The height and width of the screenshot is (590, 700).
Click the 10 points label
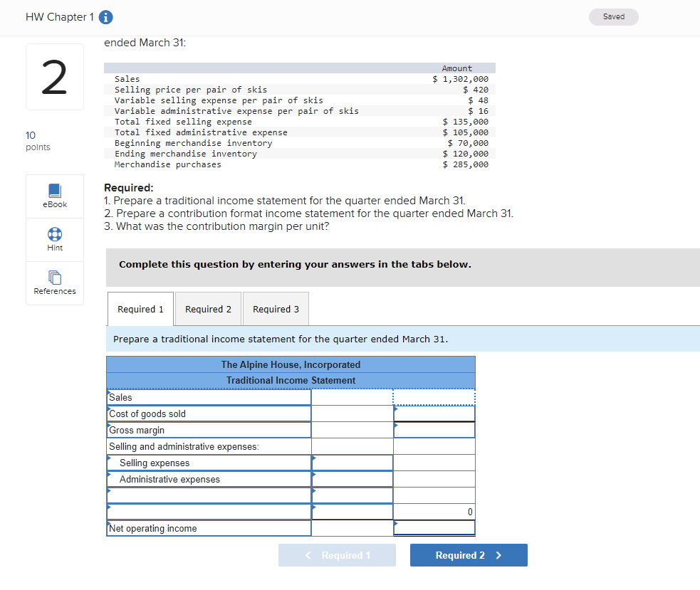coord(38,141)
